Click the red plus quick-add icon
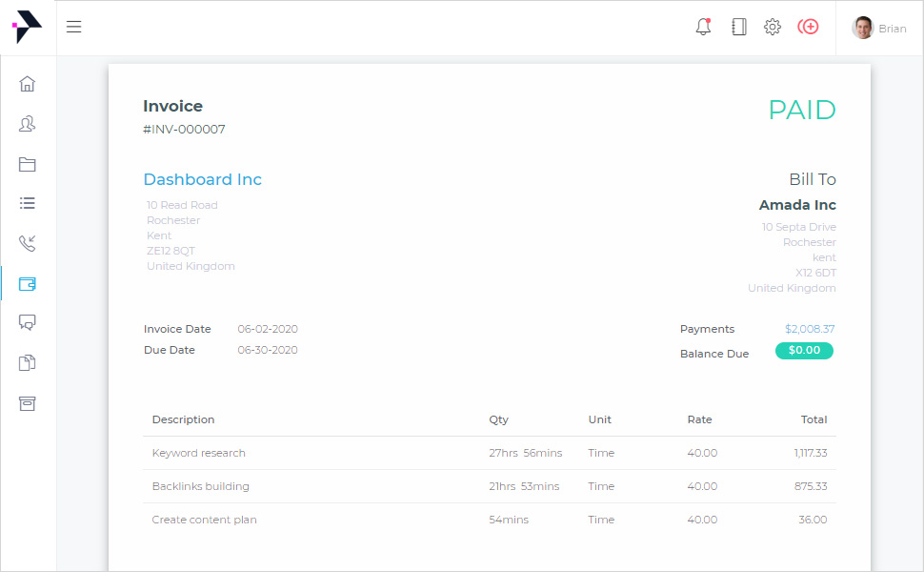 [809, 27]
